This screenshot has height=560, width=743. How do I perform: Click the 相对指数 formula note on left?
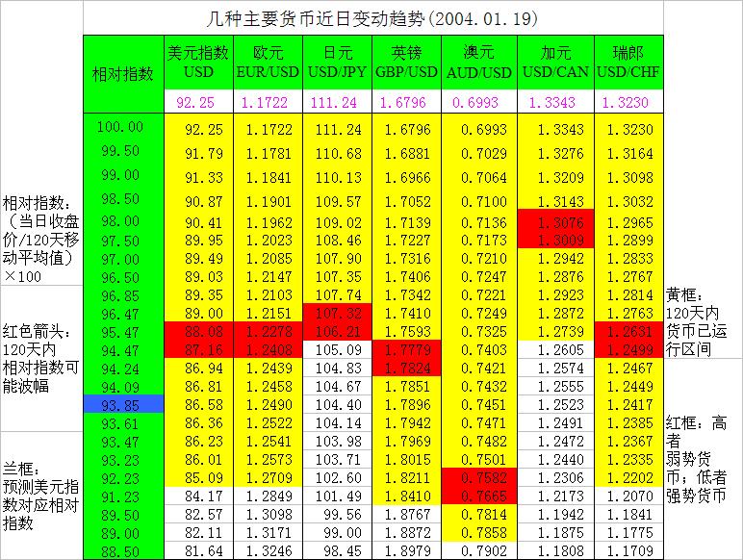tap(41, 240)
